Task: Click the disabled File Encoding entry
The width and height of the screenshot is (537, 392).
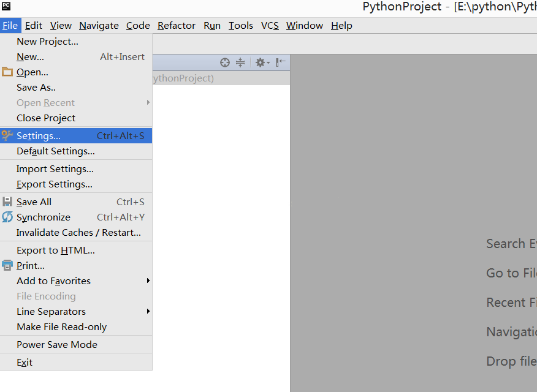Action: click(76, 296)
